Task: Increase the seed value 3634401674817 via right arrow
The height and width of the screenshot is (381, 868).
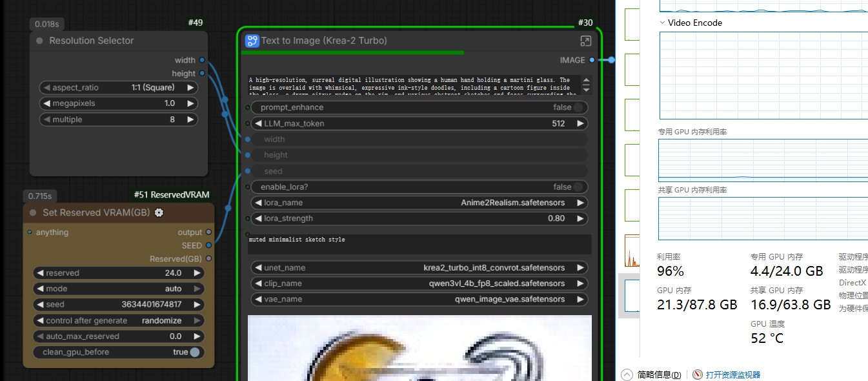Action: [197, 305]
